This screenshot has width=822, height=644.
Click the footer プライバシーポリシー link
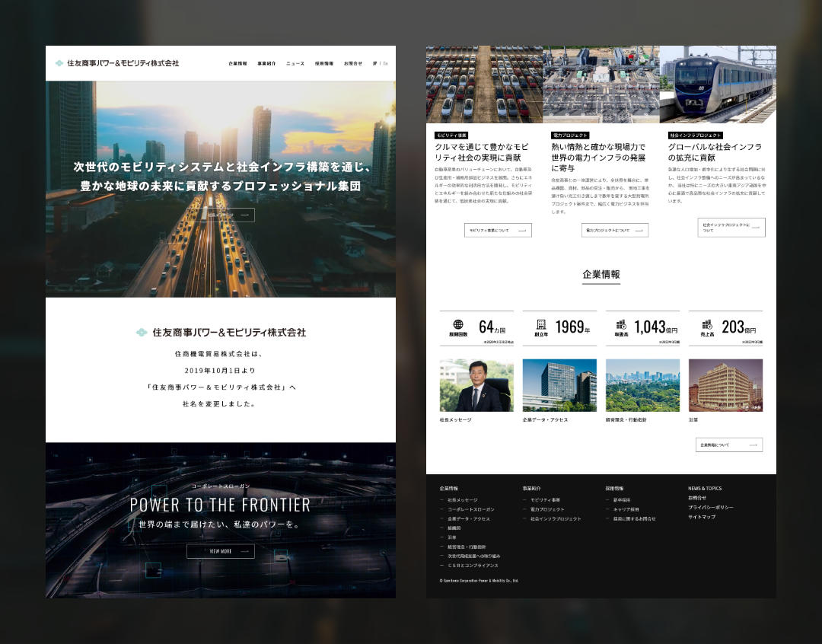(711, 508)
